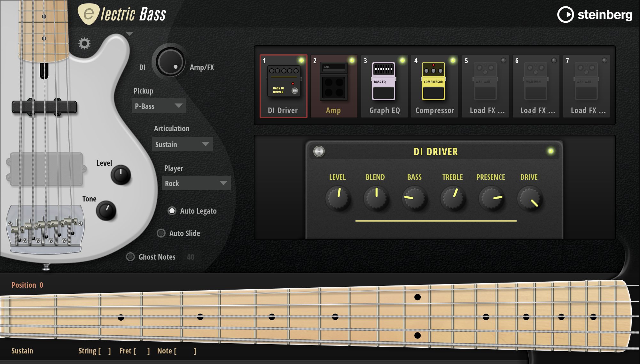Toggle the power LED of slot 2 Amp
This screenshot has width=640, height=364.
coord(352,60)
